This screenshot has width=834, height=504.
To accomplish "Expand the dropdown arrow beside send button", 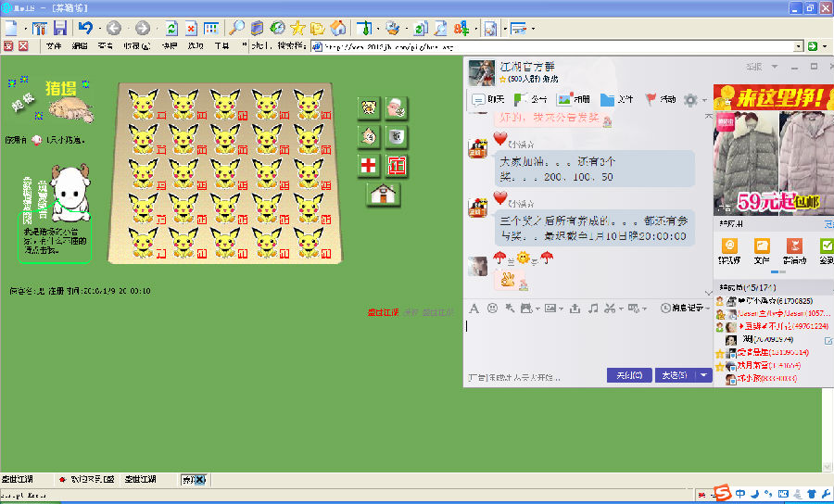I will 703,375.
